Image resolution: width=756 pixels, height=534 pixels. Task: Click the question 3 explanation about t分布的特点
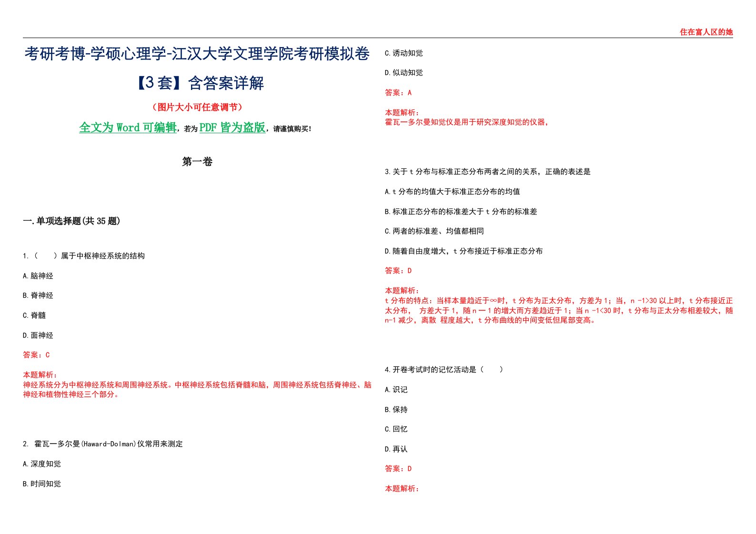559,311
